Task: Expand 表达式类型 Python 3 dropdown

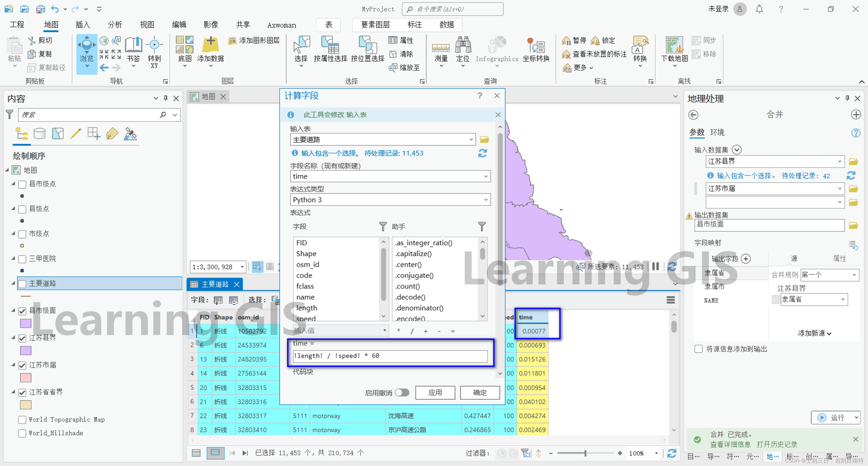Action: [487, 199]
